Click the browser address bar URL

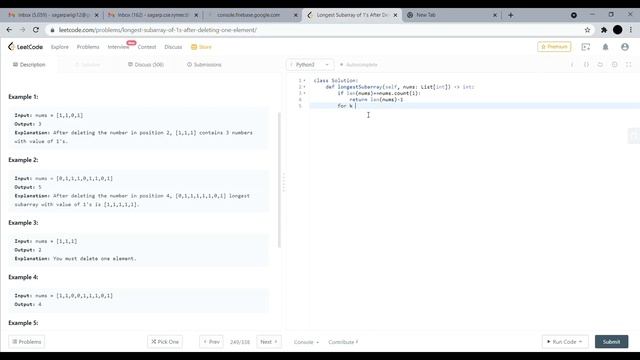(158, 30)
